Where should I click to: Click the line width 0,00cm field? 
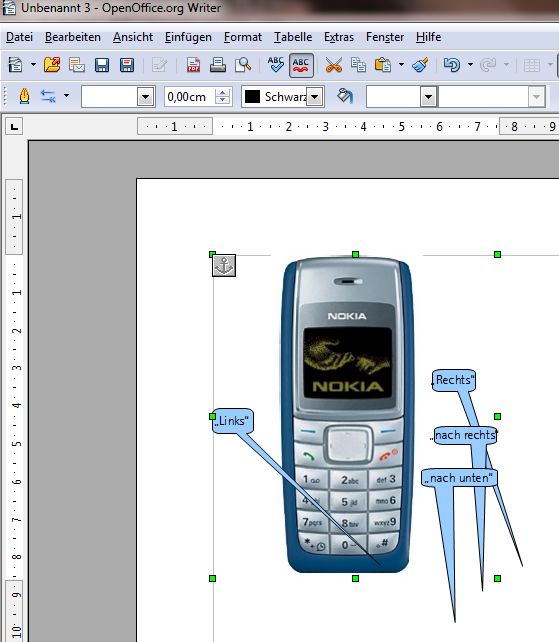(190, 97)
